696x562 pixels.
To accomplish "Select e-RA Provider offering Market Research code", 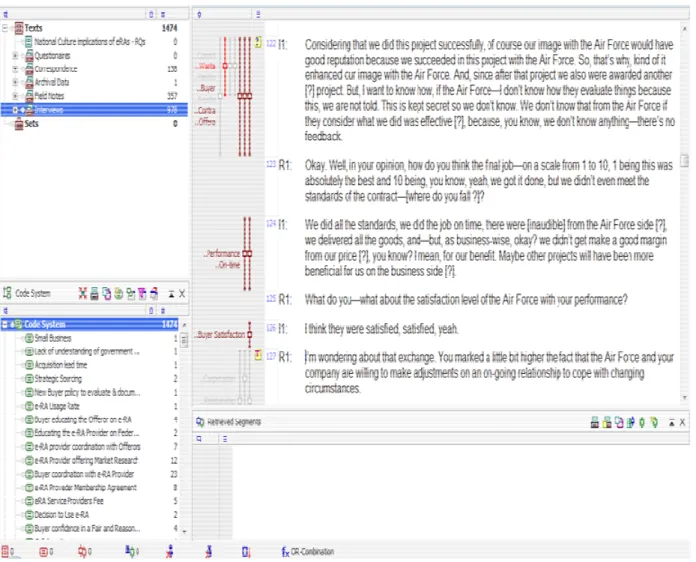I will (x=86, y=460).
